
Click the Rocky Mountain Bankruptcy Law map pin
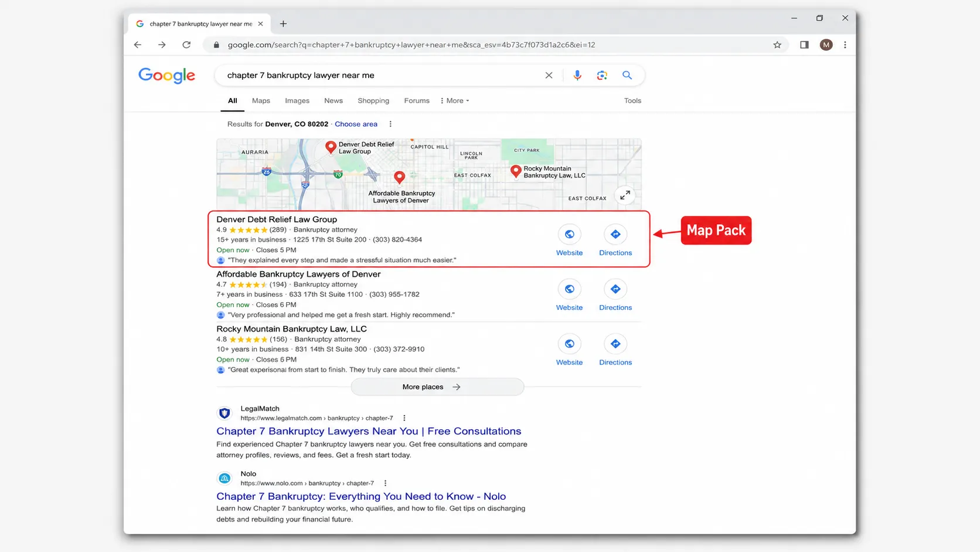coord(516,171)
